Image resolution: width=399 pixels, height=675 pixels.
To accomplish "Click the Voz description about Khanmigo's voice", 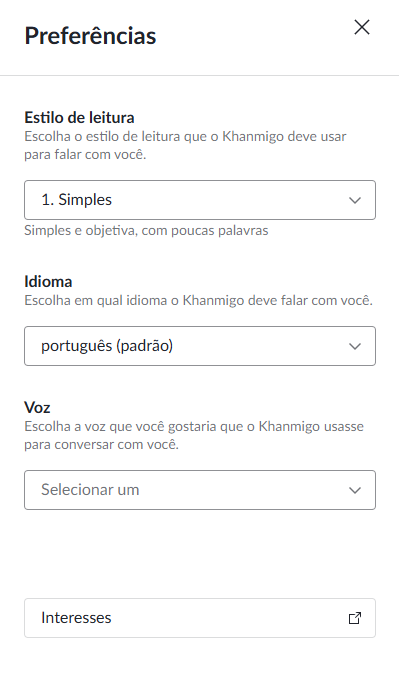I will tap(194, 435).
